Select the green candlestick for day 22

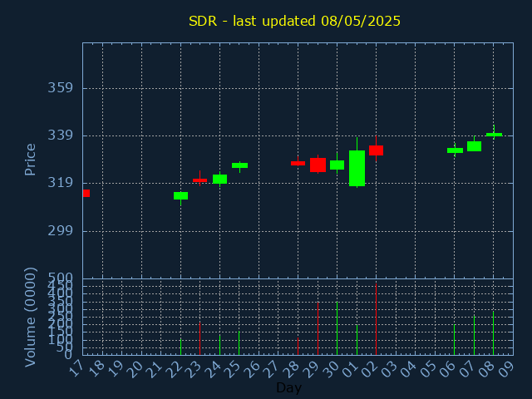180,196
